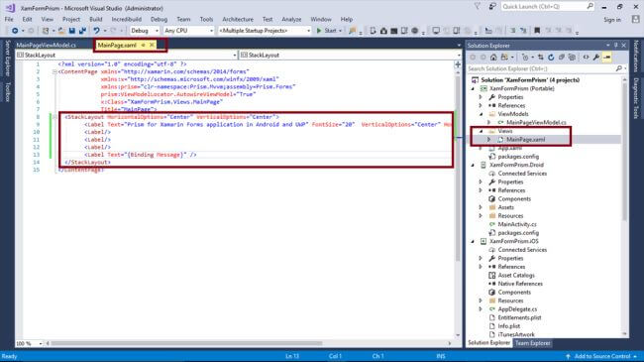Click the Undo arrow in toolbar
Image resolution: width=644 pixels, height=362 pixels.
[96, 31]
